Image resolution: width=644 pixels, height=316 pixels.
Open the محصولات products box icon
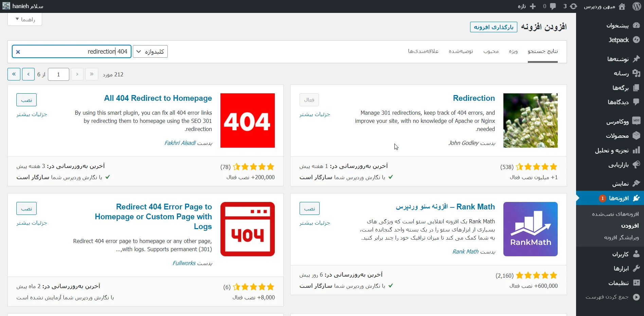pyautogui.click(x=636, y=136)
